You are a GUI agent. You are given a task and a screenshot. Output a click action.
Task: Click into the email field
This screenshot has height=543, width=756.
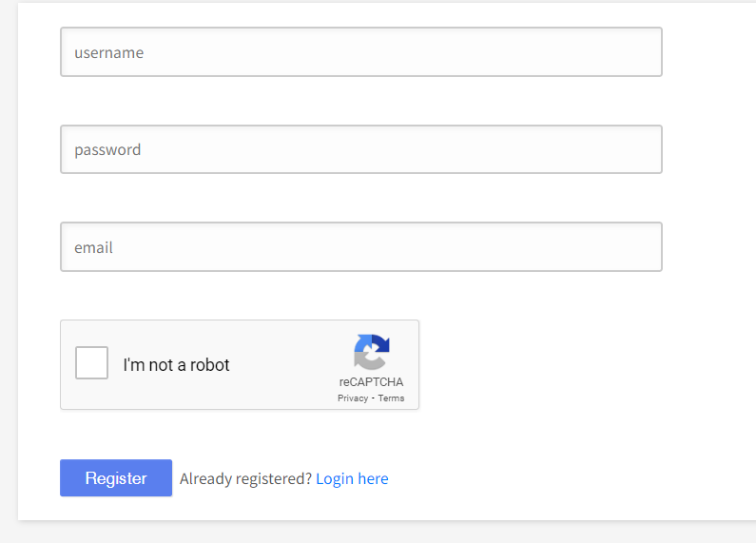click(x=361, y=247)
